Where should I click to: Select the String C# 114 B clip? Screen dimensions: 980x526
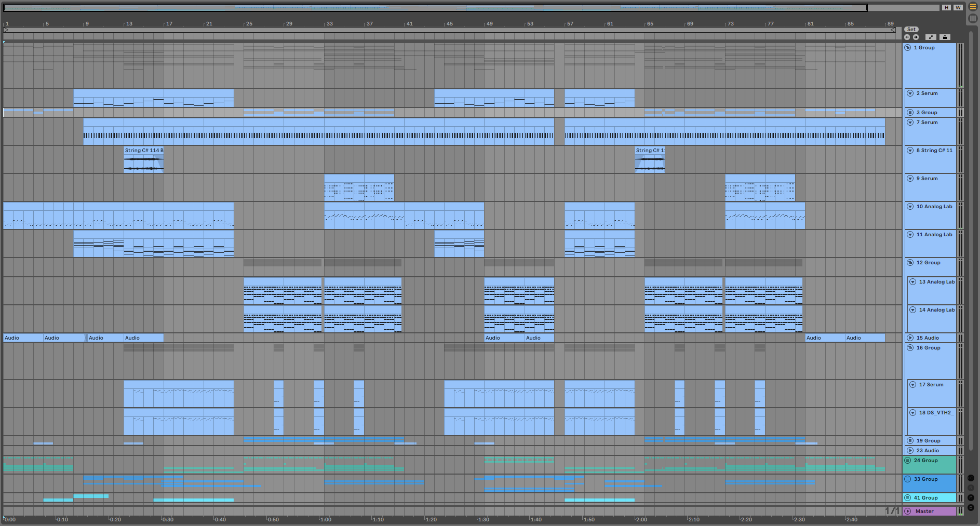pos(144,159)
